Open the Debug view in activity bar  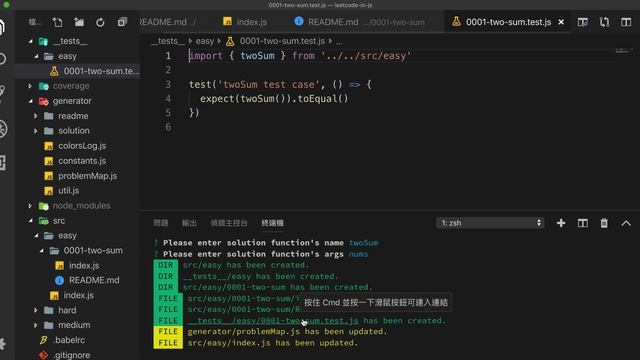2,129
